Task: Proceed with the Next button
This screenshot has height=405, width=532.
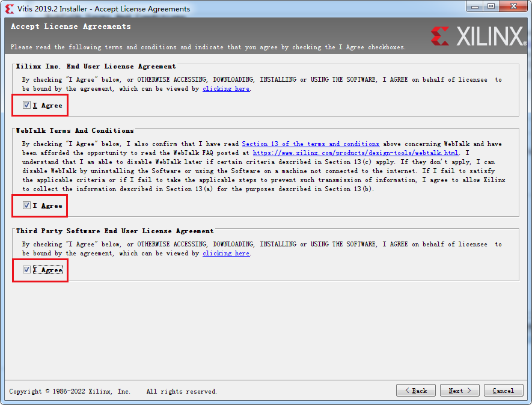Action: coord(460,391)
